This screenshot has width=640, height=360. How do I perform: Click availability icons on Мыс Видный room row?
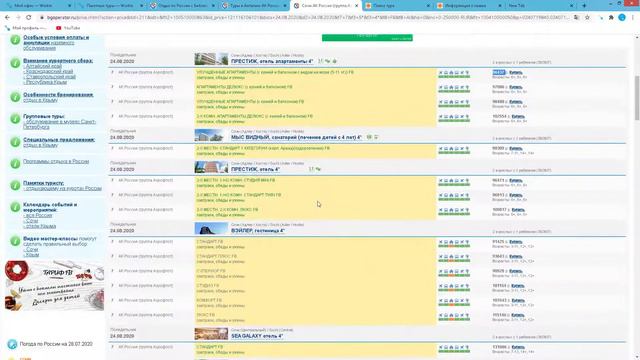[x=454, y=149]
